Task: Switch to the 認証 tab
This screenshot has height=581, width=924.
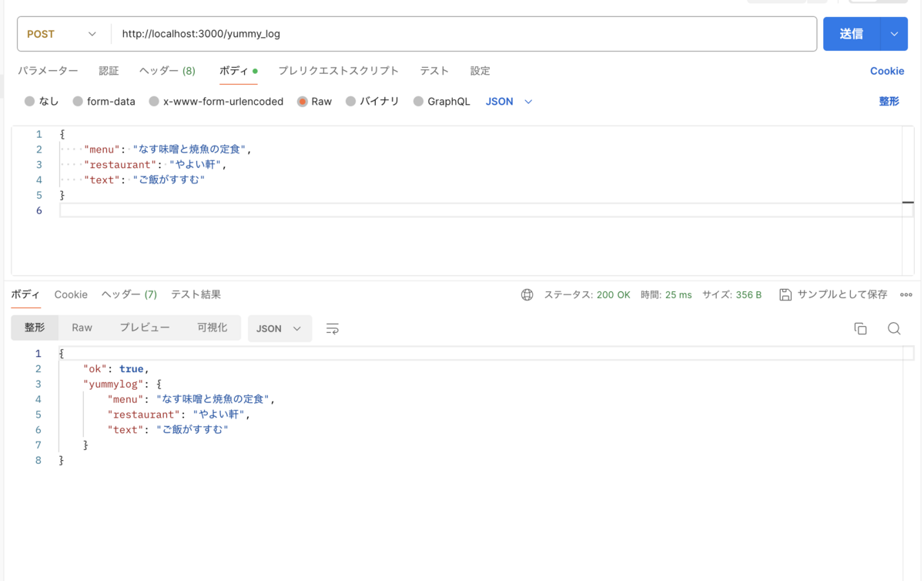Action: pyautogui.click(x=109, y=71)
